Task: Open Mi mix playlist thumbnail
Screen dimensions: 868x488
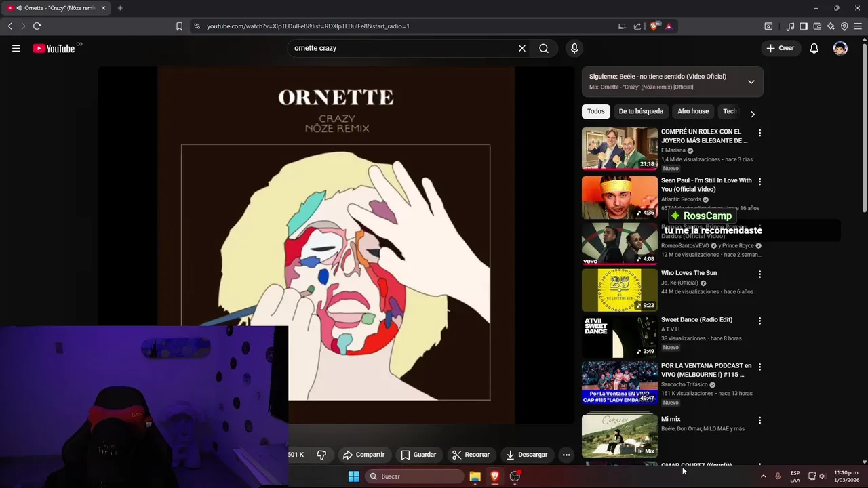Action: tap(620, 436)
